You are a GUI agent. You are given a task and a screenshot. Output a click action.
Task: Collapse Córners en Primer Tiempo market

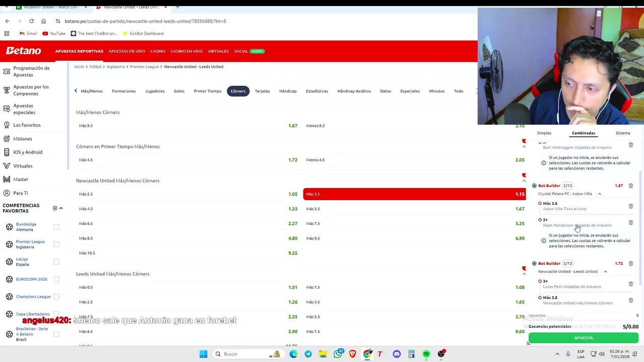tap(524, 147)
